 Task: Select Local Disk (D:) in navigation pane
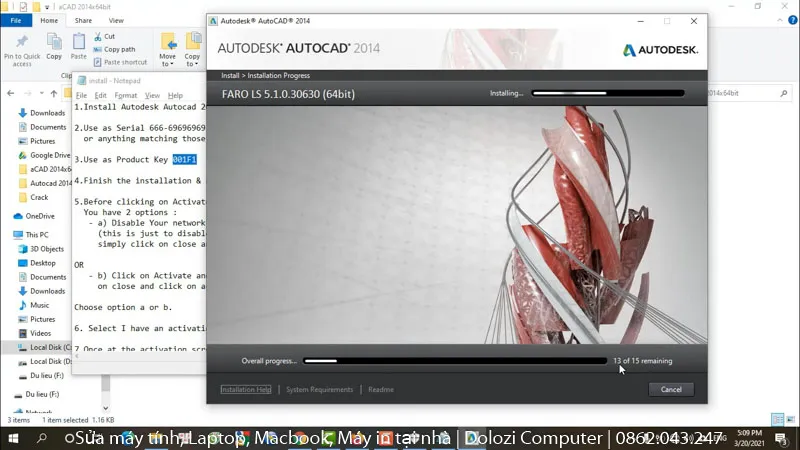[44, 361]
